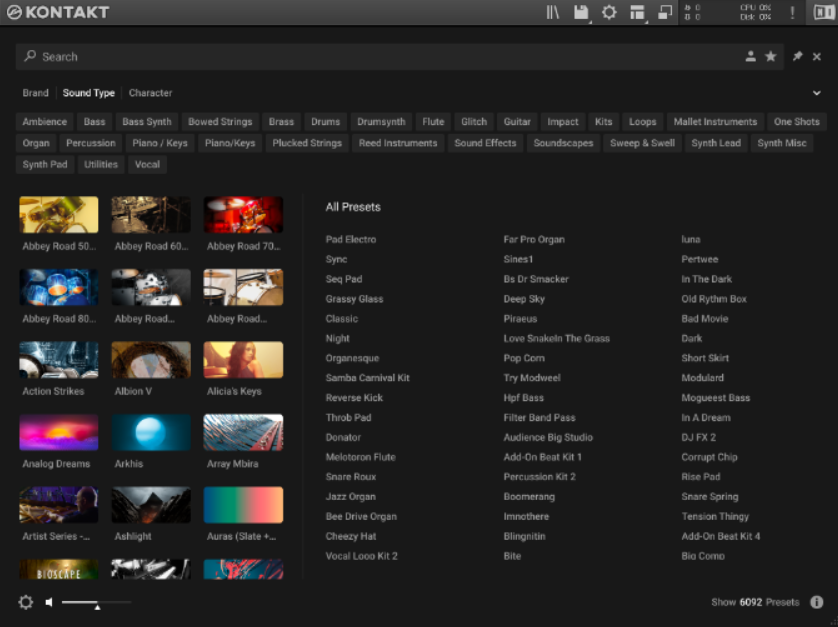Open Ashlight library thumbnail
The width and height of the screenshot is (838, 627).
[x=151, y=505]
